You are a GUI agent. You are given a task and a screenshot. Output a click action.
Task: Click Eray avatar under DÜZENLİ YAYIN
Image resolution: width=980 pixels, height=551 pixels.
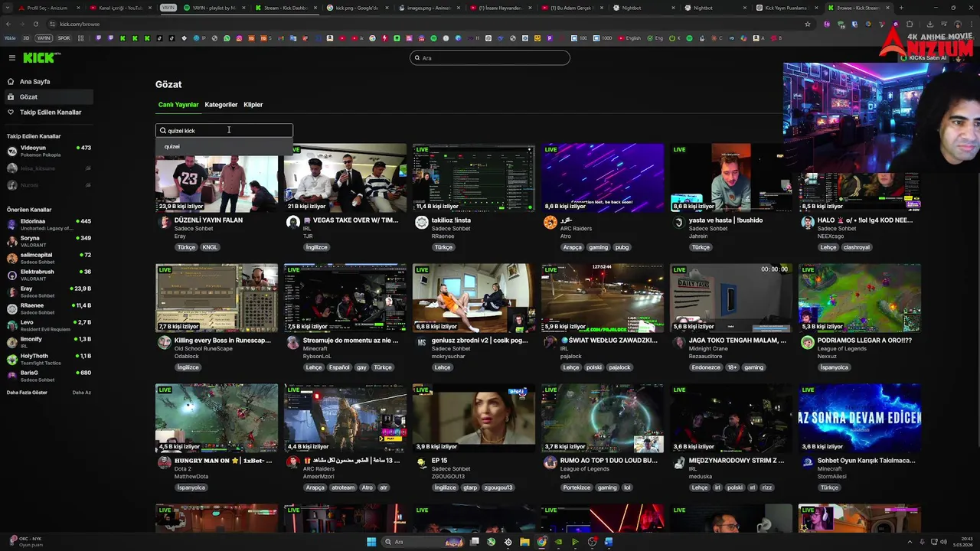point(164,222)
